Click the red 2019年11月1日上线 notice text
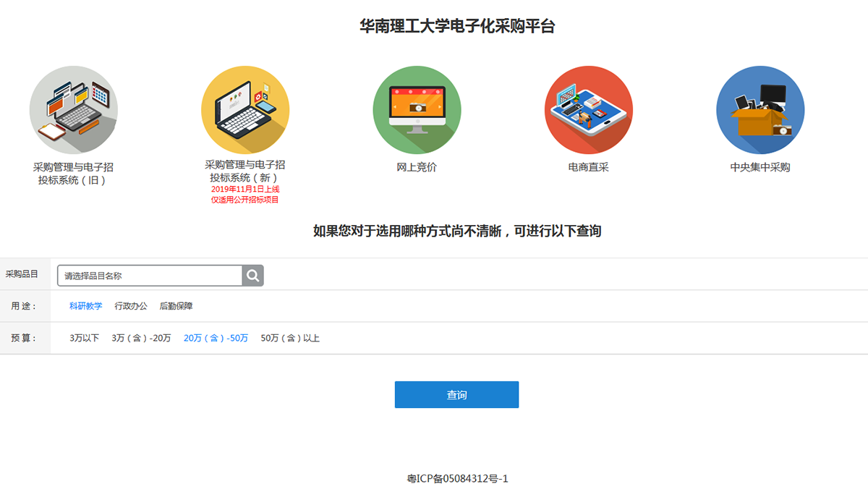Screen dimensions: 868x484 coord(245,189)
